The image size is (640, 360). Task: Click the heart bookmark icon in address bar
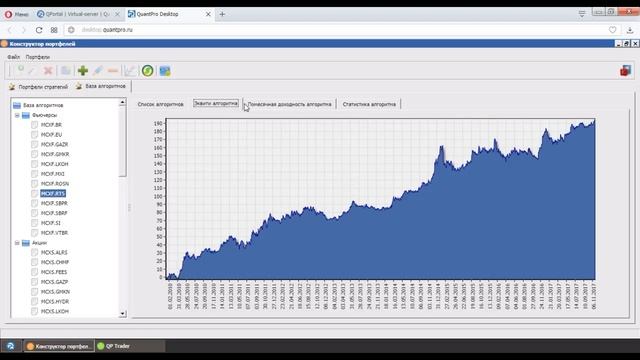612,30
